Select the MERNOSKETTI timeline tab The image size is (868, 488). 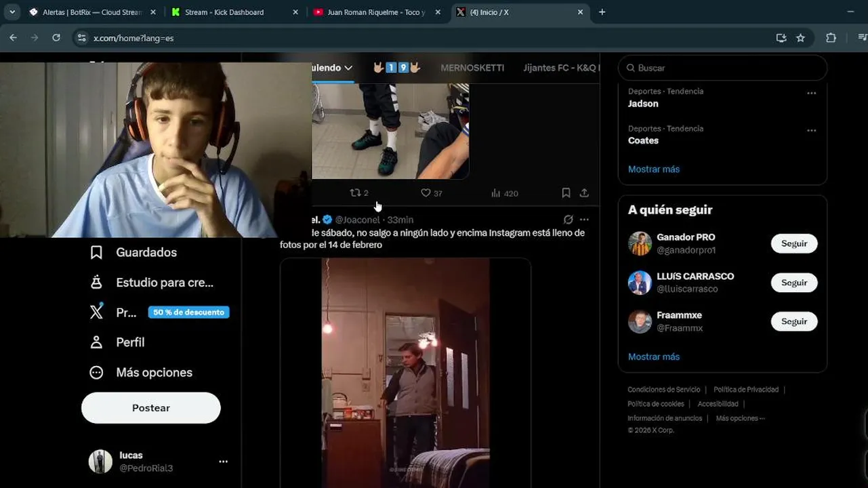(x=472, y=68)
